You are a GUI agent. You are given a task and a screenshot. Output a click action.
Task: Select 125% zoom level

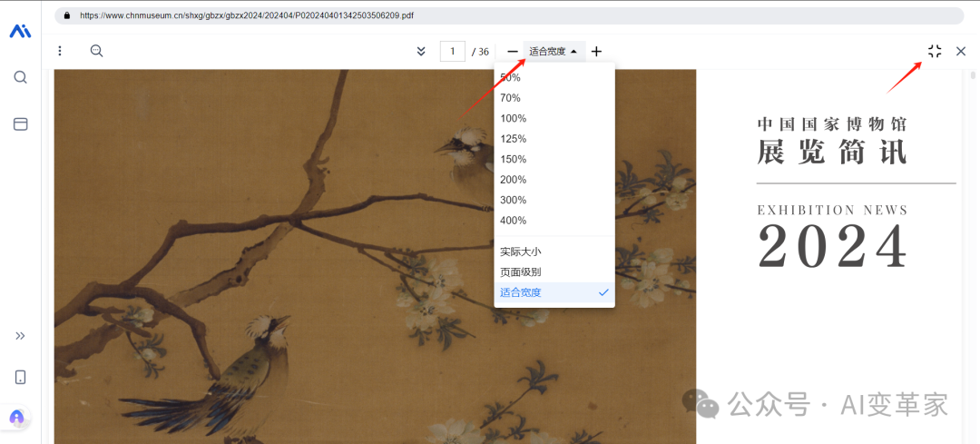(554, 139)
